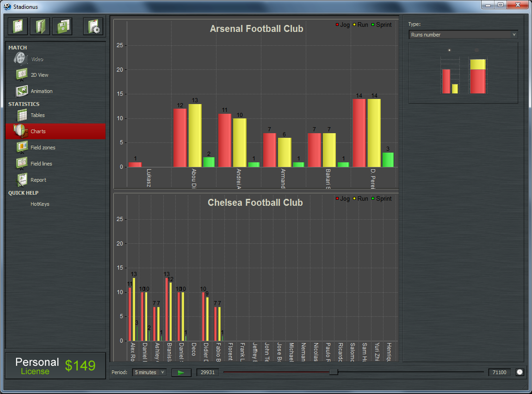Select the stacked bars radio button
The image size is (532, 394).
476,50
